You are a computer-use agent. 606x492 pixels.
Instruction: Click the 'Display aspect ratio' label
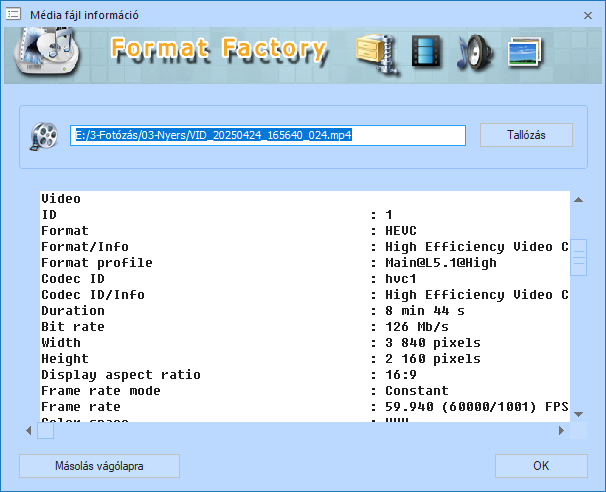121,375
